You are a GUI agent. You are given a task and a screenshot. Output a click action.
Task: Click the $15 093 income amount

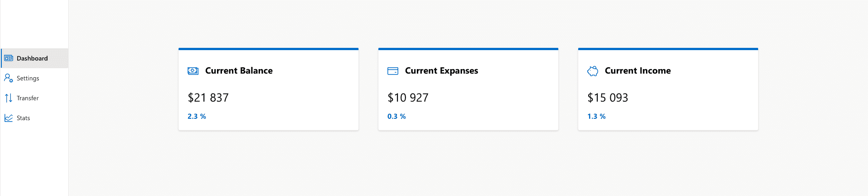click(x=608, y=98)
